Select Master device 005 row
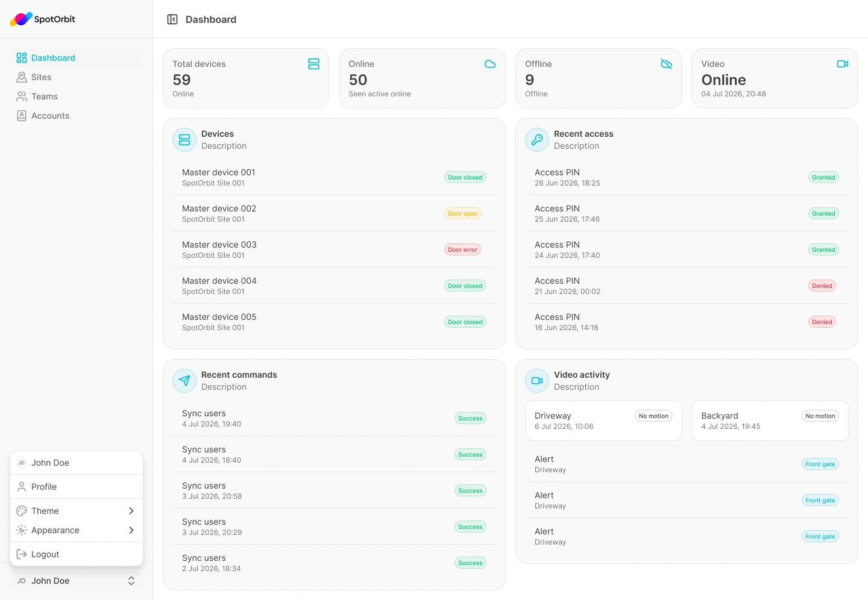Image resolution: width=868 pixels, height=600 pixels. coord(334,322)
